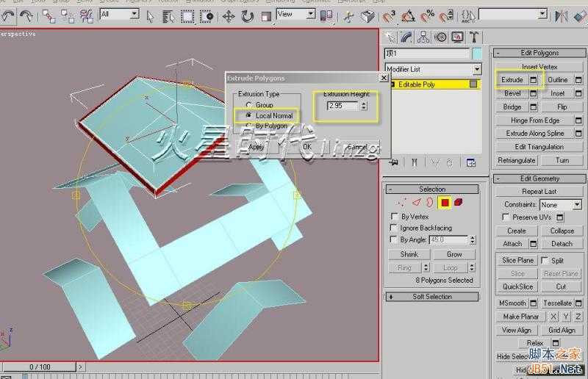The image size is (588, 379).
Task: Select Element sub-object level icon
Action: pos(458,203)
